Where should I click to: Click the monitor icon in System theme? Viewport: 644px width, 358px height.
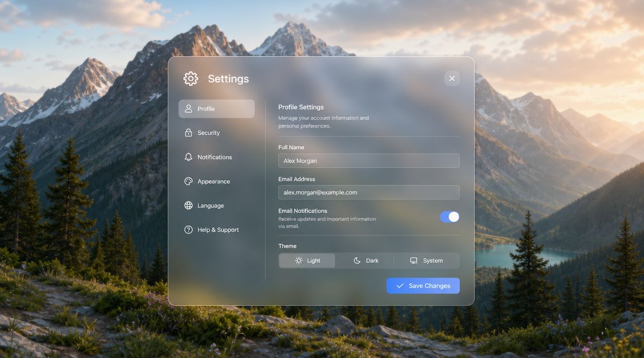point(414,261)
